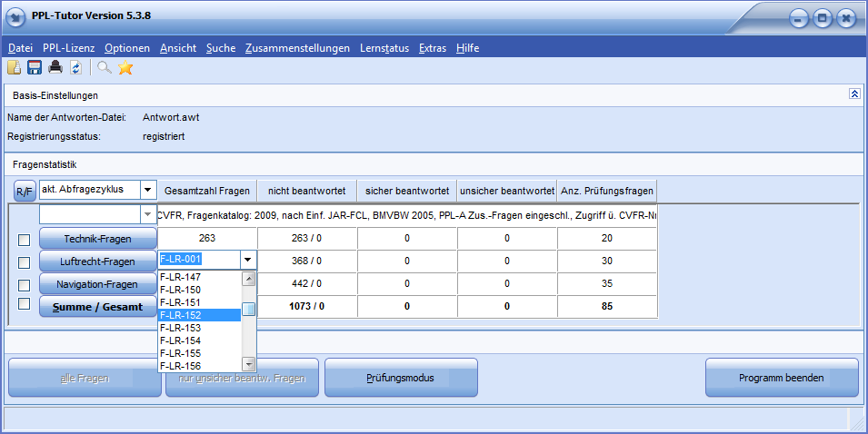Tick the Summe / Gesamt row checkbox
This screenshot has height=434, width=868.
[x=24, y=303]
